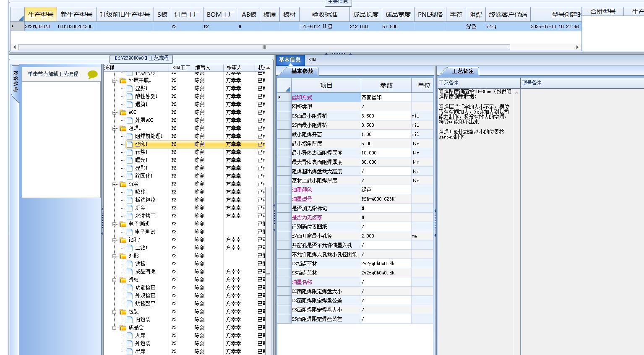This screenshot has height=355, width=644.
Task: Select the 出库 tree node
Action: (140, 351)
